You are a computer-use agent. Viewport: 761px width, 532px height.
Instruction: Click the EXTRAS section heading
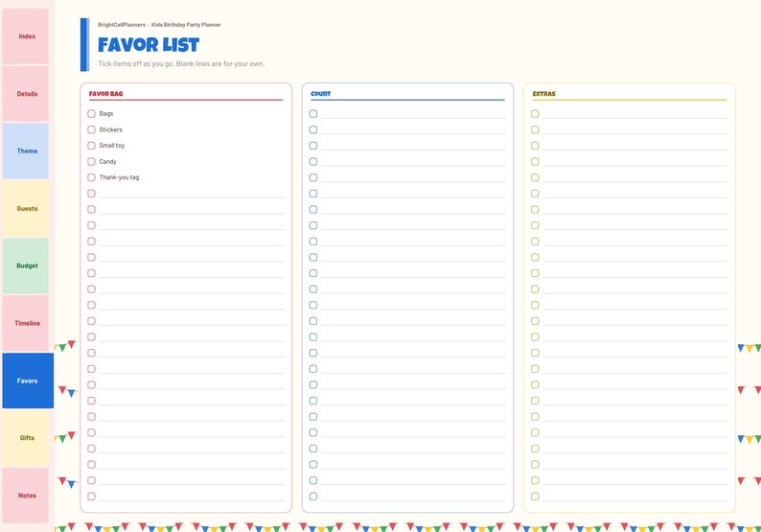544,94
